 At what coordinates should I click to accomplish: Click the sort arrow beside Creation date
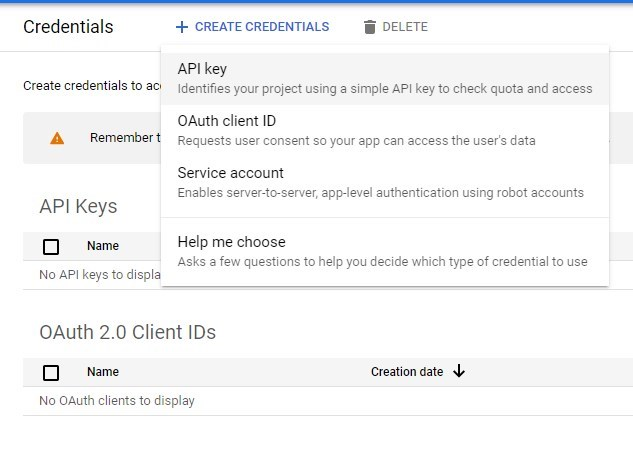[x=459, y=371]
